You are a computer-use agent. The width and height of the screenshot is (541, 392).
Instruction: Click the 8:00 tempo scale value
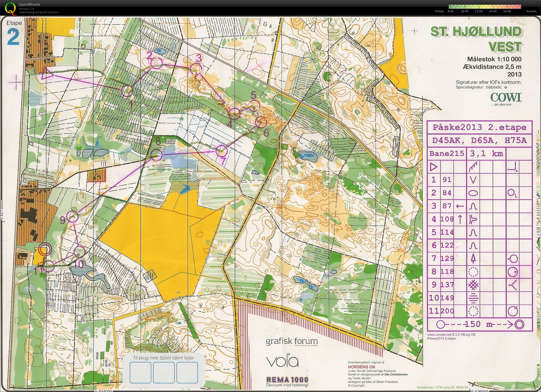click(x=450, y=11)
